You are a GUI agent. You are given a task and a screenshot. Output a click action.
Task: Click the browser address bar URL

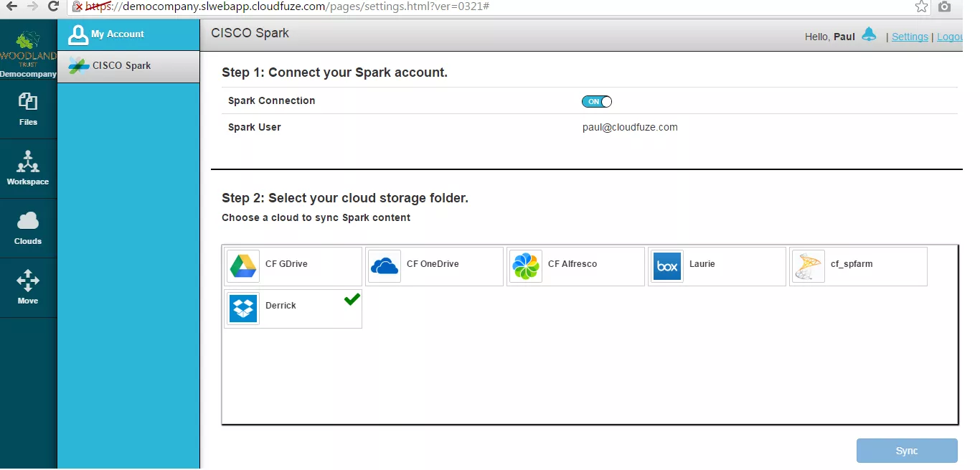click(x=289, y=6)
